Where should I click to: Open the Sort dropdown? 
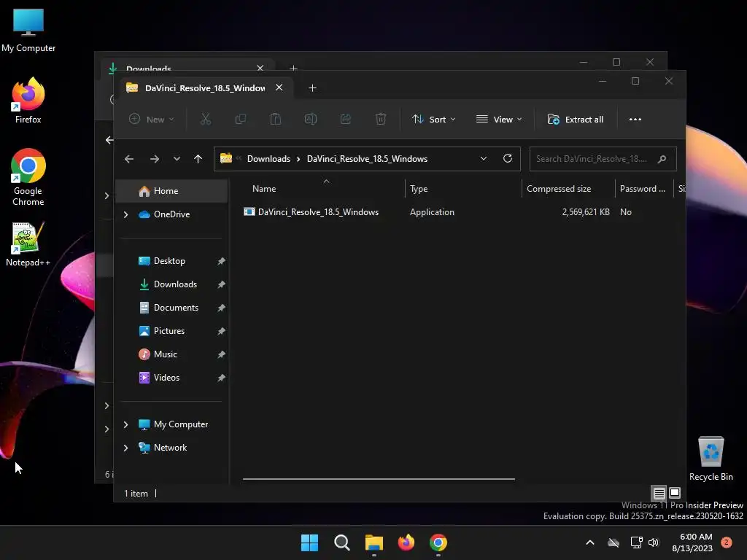[x=433, y=119]
